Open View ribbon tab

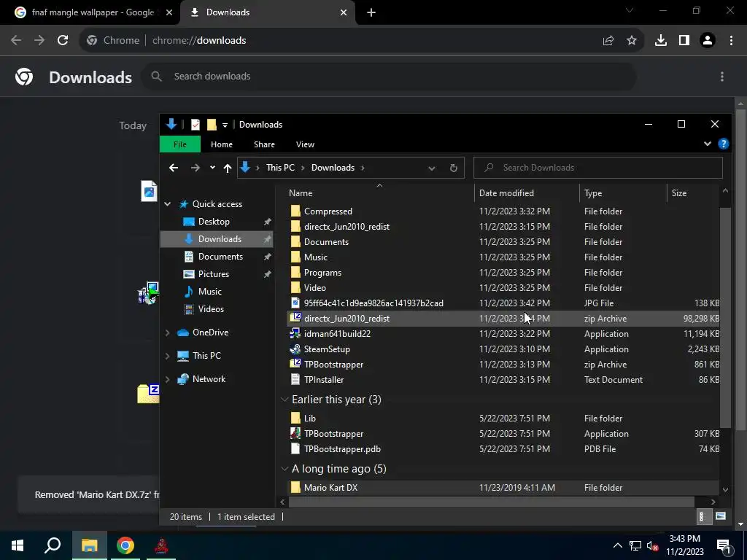tap(306, 144)
